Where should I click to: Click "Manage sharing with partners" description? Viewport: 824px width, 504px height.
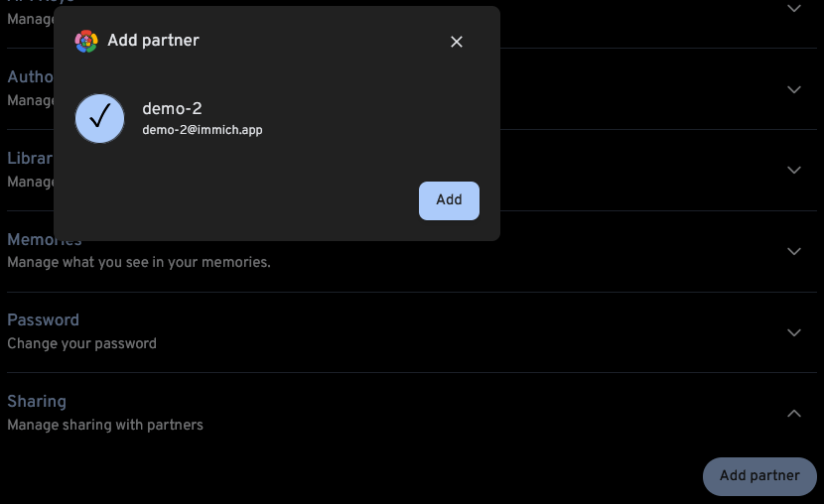[105, 426]
